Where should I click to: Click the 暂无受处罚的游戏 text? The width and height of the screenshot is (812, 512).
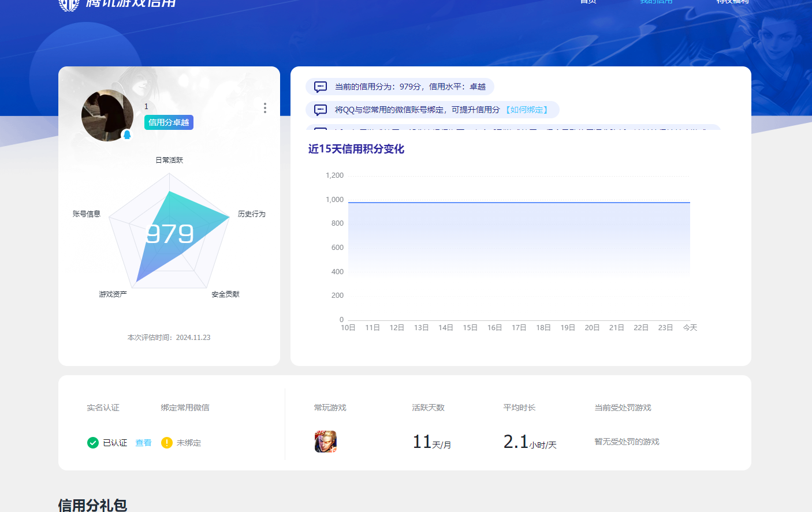[627, 442]
